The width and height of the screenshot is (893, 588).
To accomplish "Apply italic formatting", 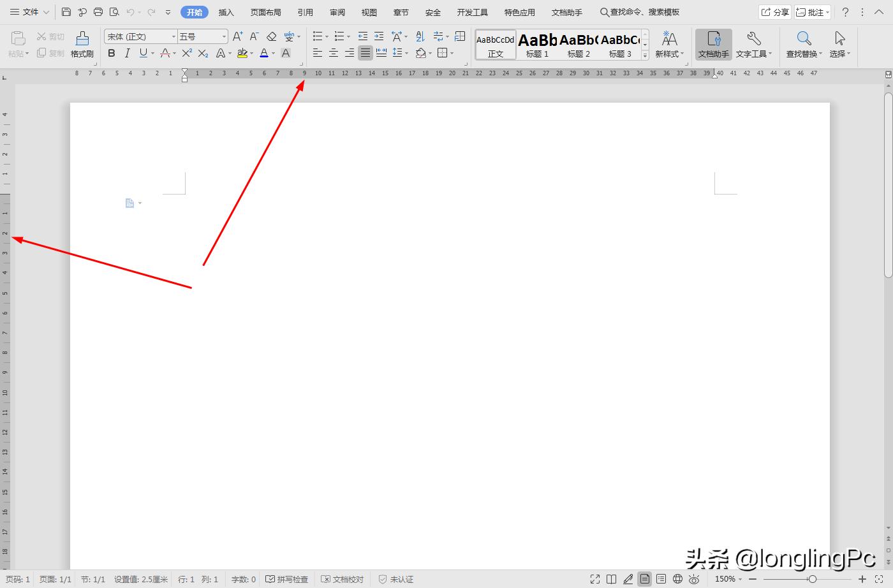I will (x=127, y=54).
